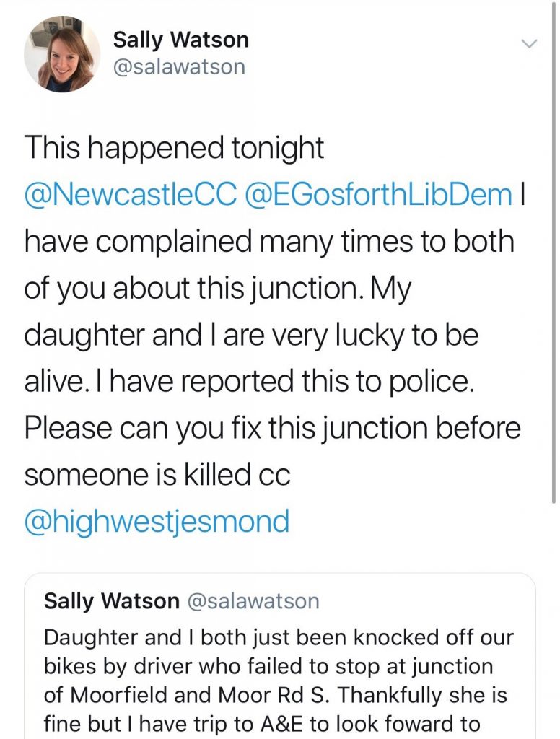Tap the "Please can you fix this junction" line
The width and height of the screenshot is (560, 739).
point(272,427)
